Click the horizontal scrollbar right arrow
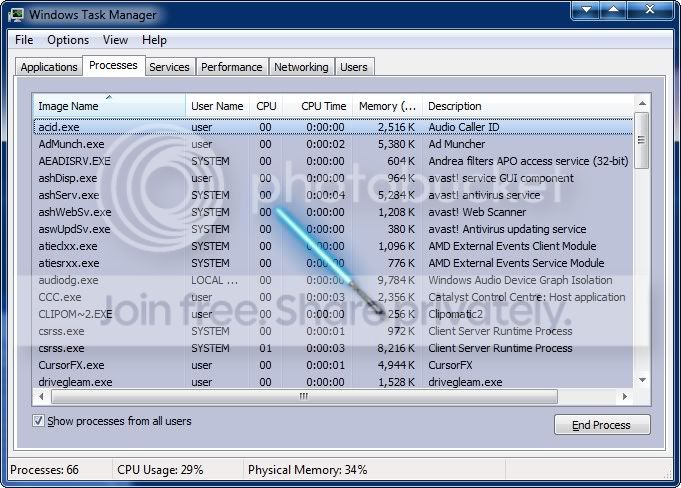The height and width of the screenshot is (488, 681). 625,396
